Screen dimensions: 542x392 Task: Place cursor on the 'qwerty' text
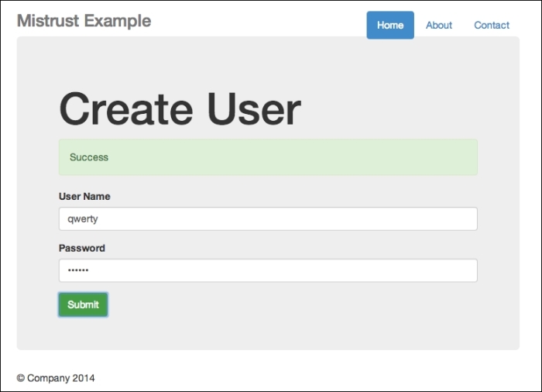click(x=83, y=219)
